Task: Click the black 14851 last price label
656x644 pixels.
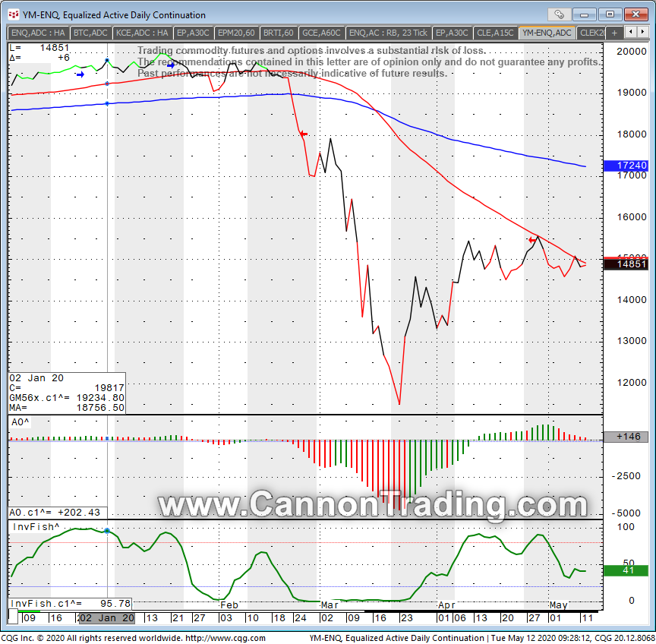Action: 626,264
